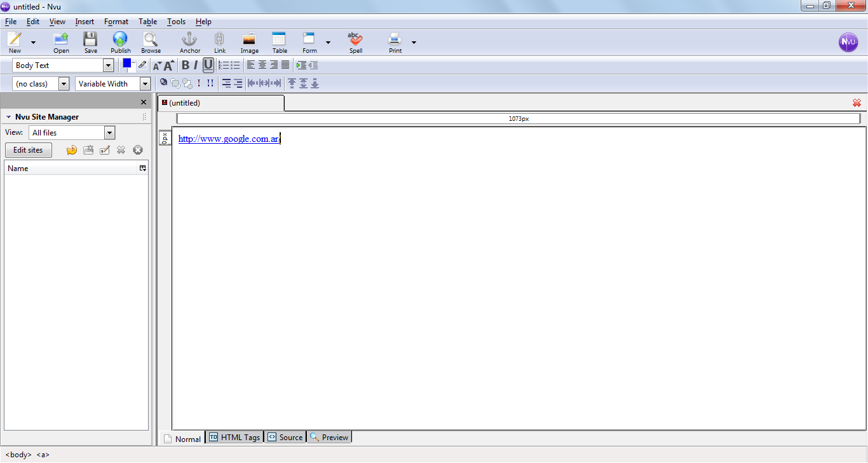Screen dimensions: 868x463
Task: Decrease font size with the smaller A icon
Action: pos(157,66)
